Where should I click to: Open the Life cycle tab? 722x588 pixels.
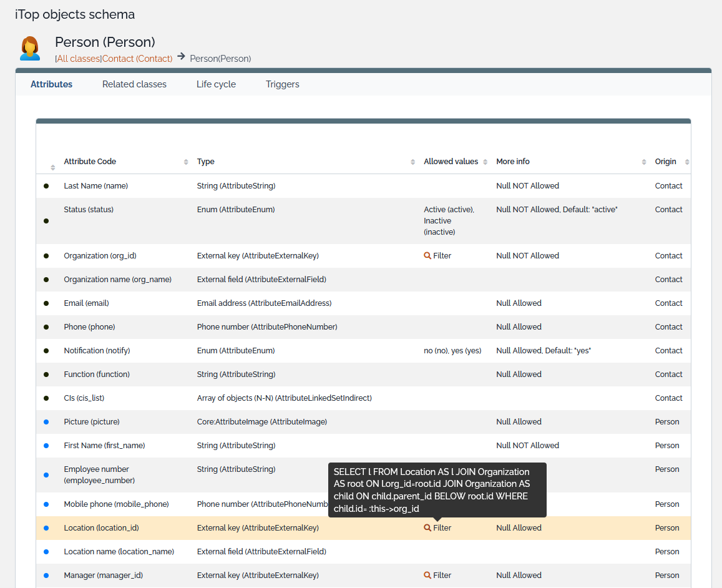[216, 84]
